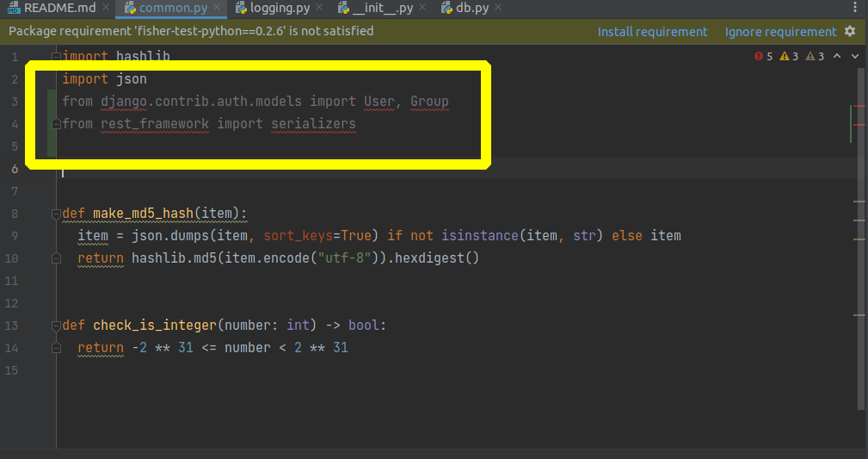Click the 'Group' import name
The image size is (868, 459).
point(429,102)
